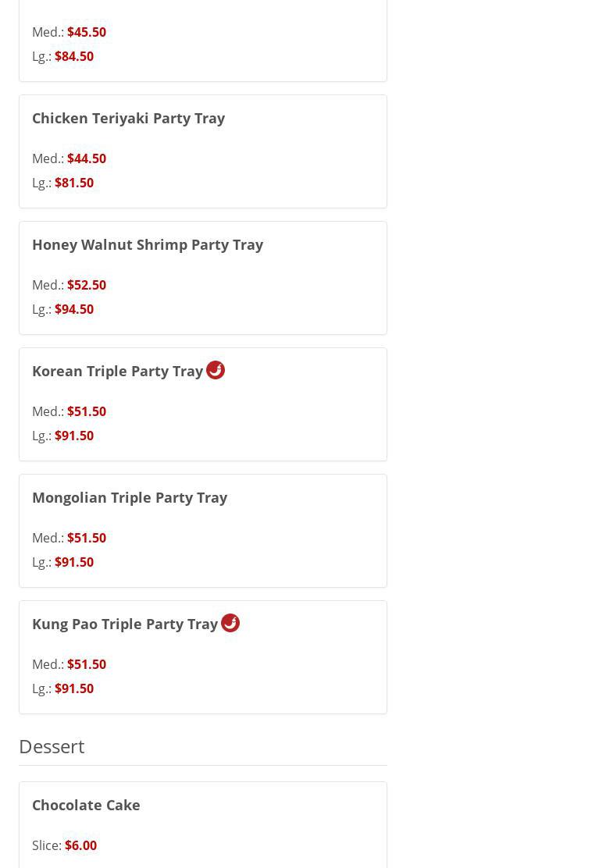Open the Kung Pao Triple Party Tray item
The image size is (613, 868).
[x=125, y=624]
